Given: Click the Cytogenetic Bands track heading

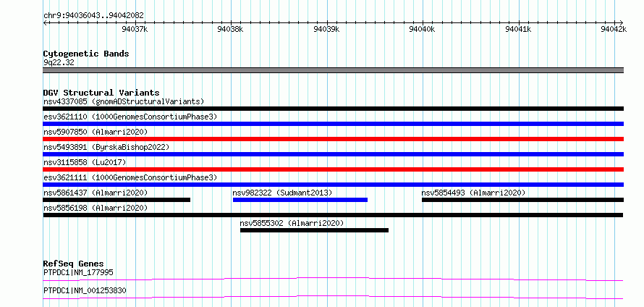Looking at the screenshot, I should point(86,54).
